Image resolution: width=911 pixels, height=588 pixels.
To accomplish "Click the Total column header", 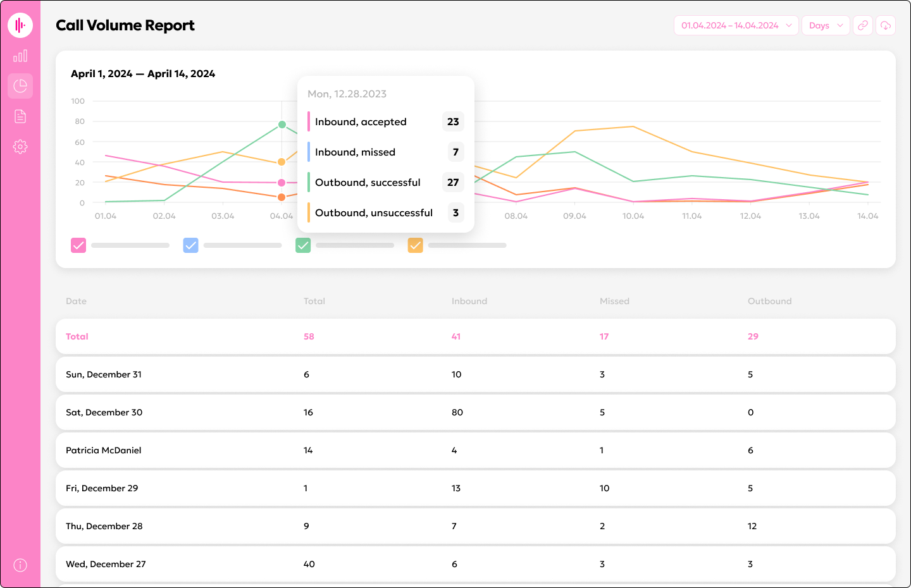I will [314, 301].
